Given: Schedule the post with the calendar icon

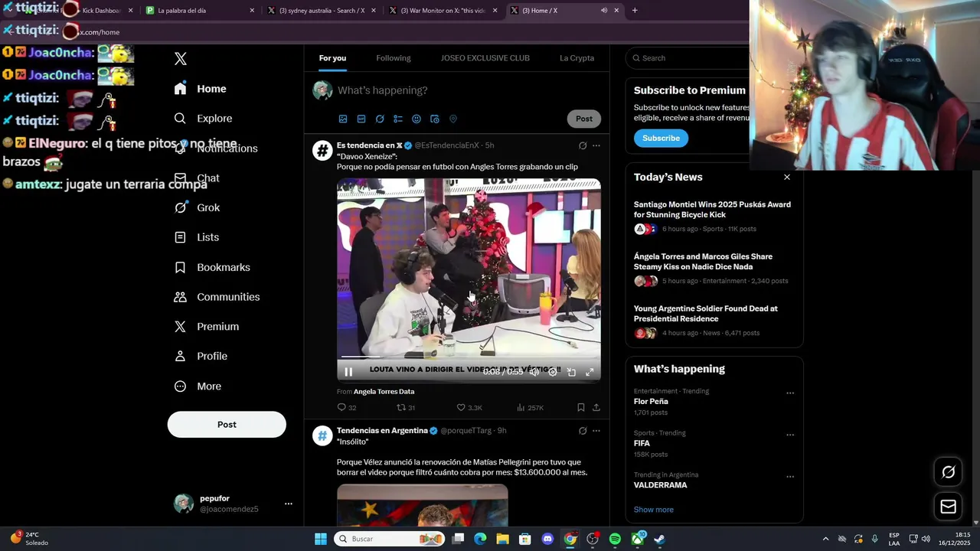Looking at the screenshot, I should tap(435, 119).
